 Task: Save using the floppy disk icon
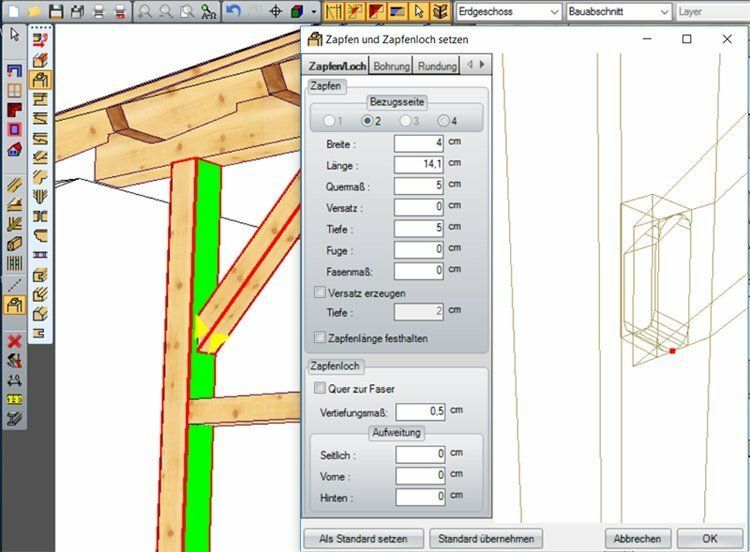coord(56,12)
